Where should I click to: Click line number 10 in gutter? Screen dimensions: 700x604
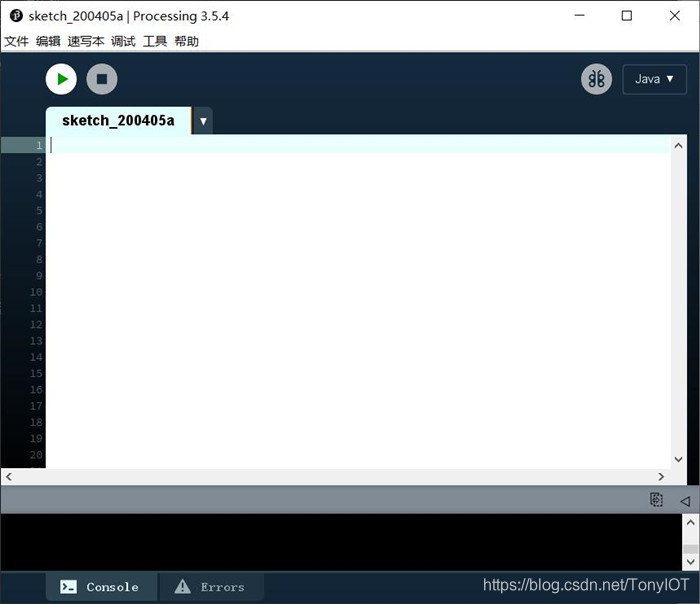click(36, 292)
